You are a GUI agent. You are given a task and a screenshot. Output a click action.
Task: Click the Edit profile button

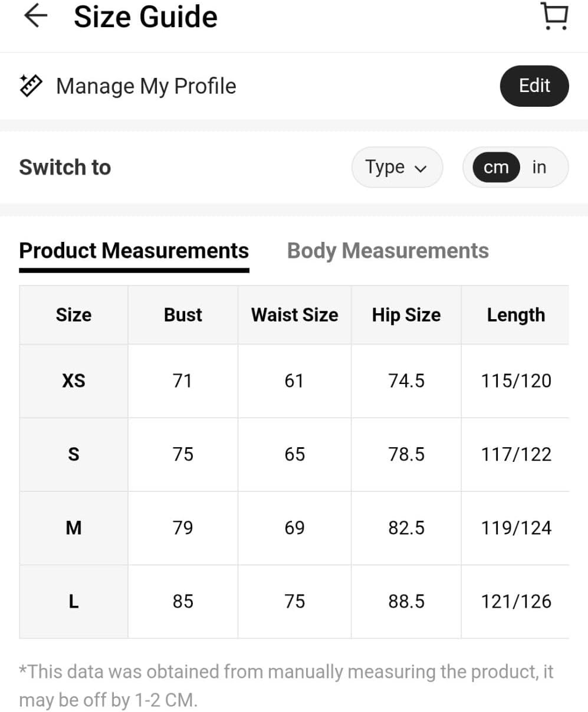[x=534, y=86]
